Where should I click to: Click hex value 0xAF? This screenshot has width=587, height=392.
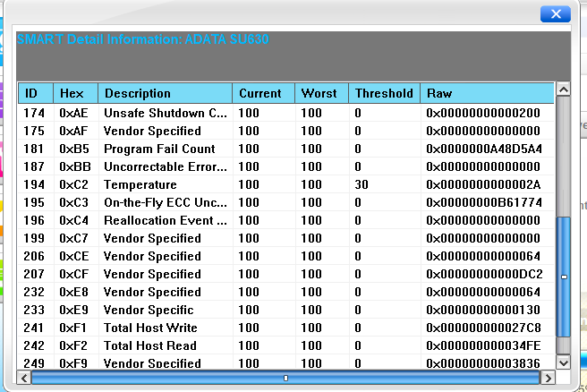click(73, 131)
